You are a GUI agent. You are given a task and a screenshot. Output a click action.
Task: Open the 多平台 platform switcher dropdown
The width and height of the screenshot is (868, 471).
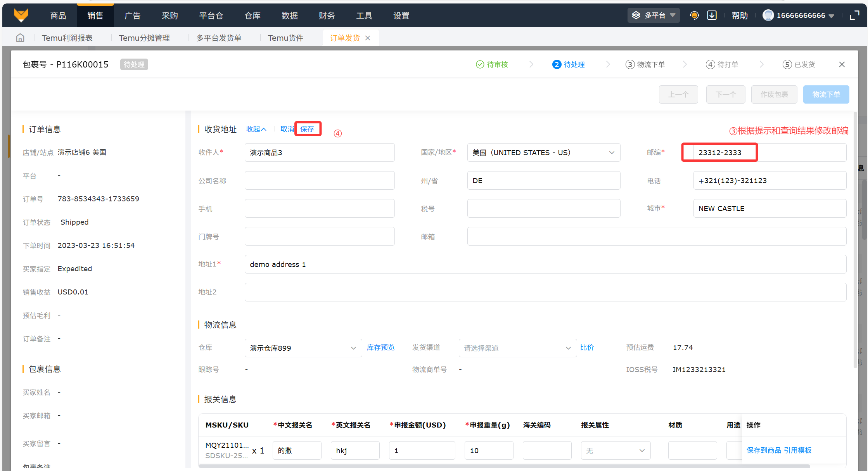[654, 16]
